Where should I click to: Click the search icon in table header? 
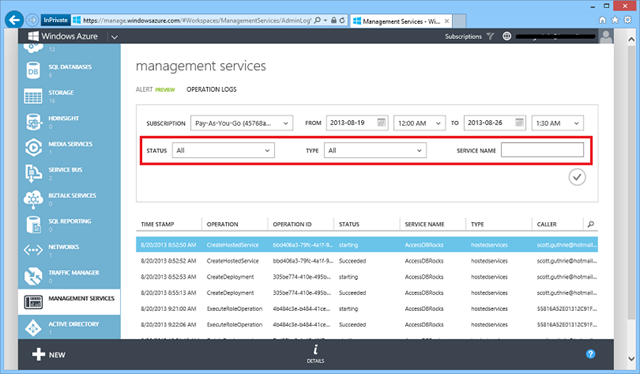tap(591, 224)
